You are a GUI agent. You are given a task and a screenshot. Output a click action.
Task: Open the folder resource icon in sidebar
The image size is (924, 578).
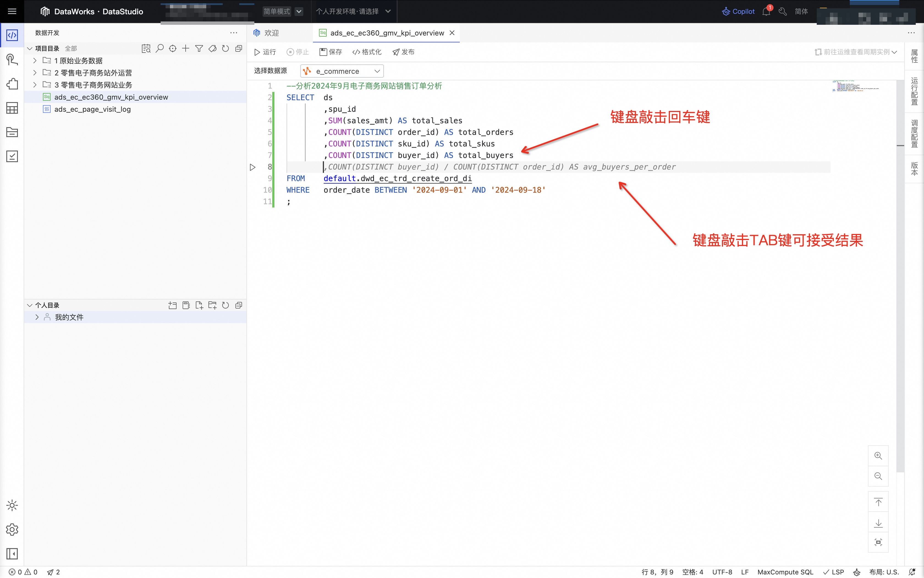pos(12,132)
